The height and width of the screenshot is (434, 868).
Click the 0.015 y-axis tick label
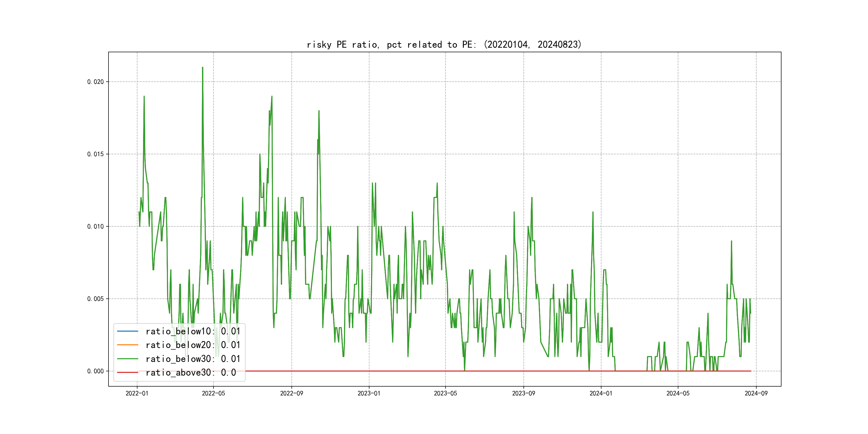[95, 154]
